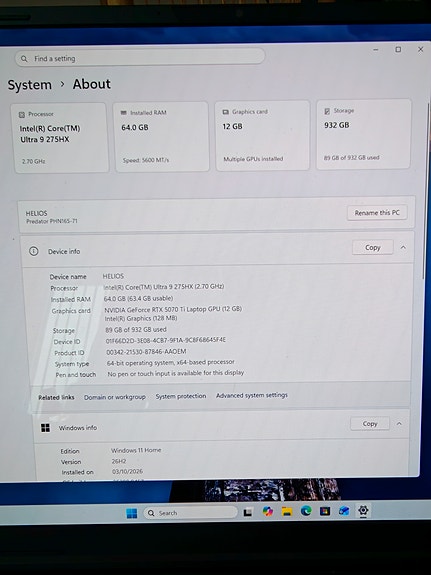Click the Device info circle icon
The height and width of the screenshot is (575, 431).
tap(34, 251)
